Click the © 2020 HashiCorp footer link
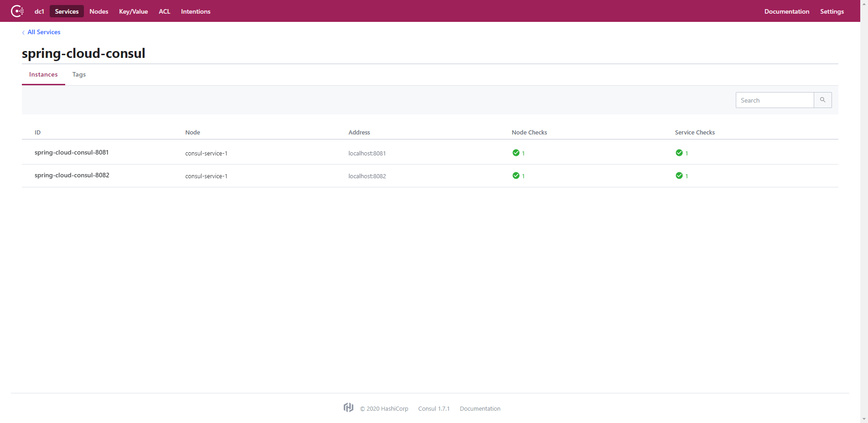Screen dimensions: 868x423 [x=384, y=408]
